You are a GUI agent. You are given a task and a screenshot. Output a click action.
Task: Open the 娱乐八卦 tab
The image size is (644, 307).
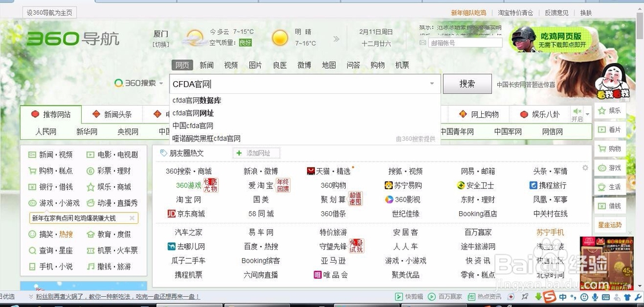(x=540, y=114)
